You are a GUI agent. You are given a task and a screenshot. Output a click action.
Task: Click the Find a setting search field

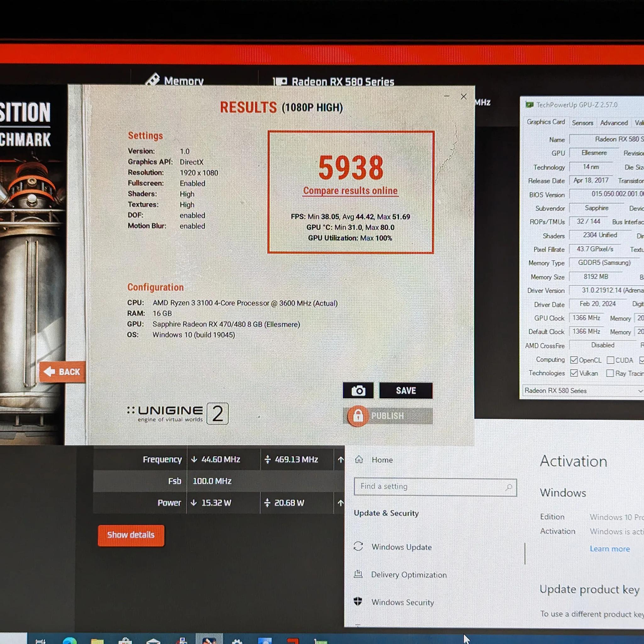coord(435,487)
